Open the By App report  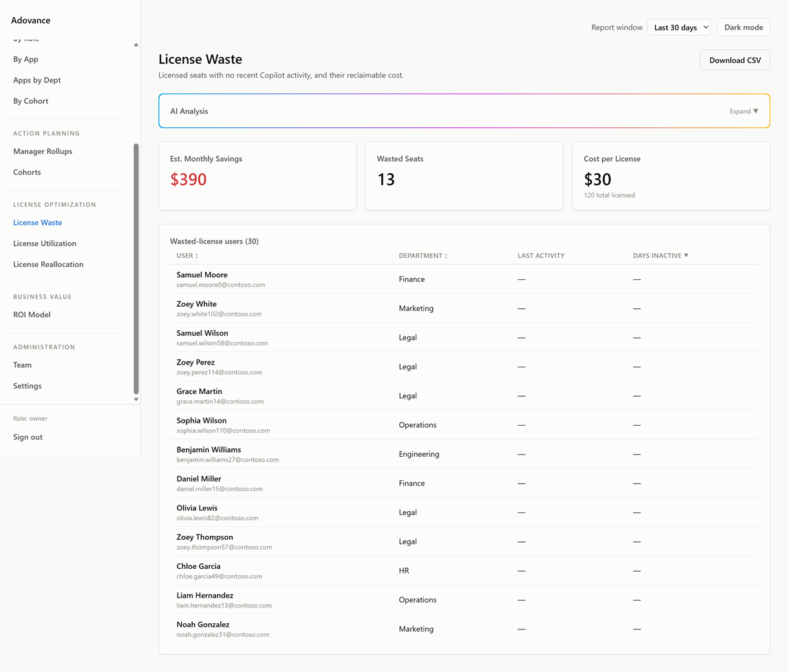(25, 59)
